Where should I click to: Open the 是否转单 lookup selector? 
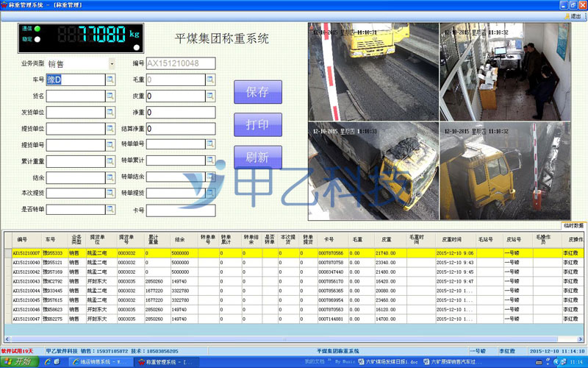[x=111, y=209]
